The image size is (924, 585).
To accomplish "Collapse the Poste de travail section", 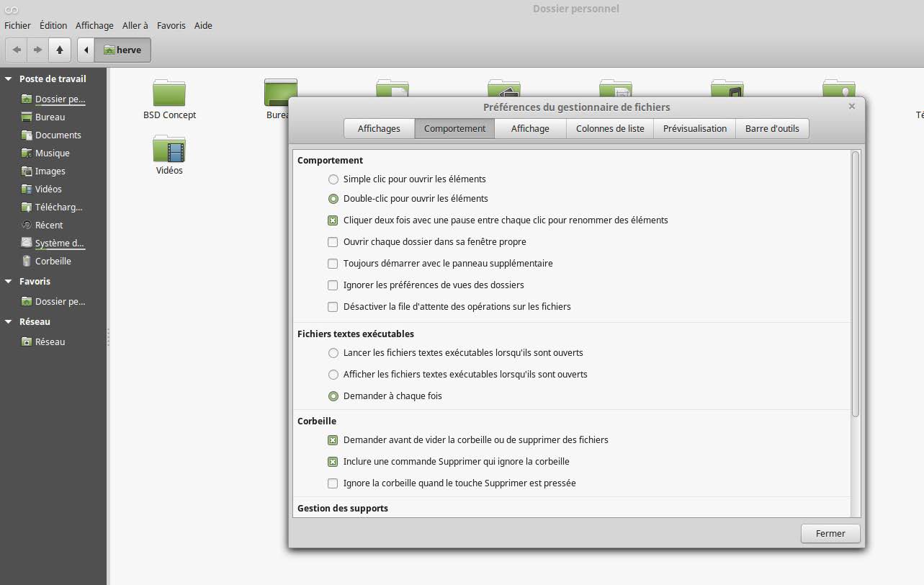I will 9,79.
